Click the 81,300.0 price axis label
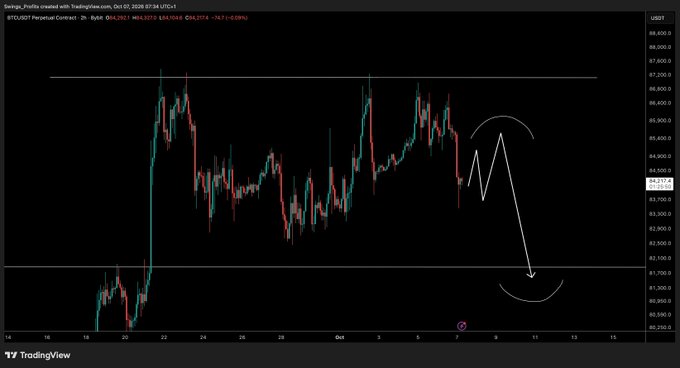Image resolution: width=680 pixels, height=368 pixels. (x=660, y=288)
